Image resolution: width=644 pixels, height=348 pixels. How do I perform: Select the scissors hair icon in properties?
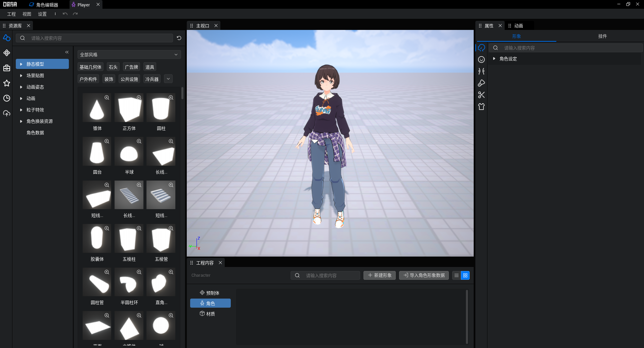[x=481, y=95]
